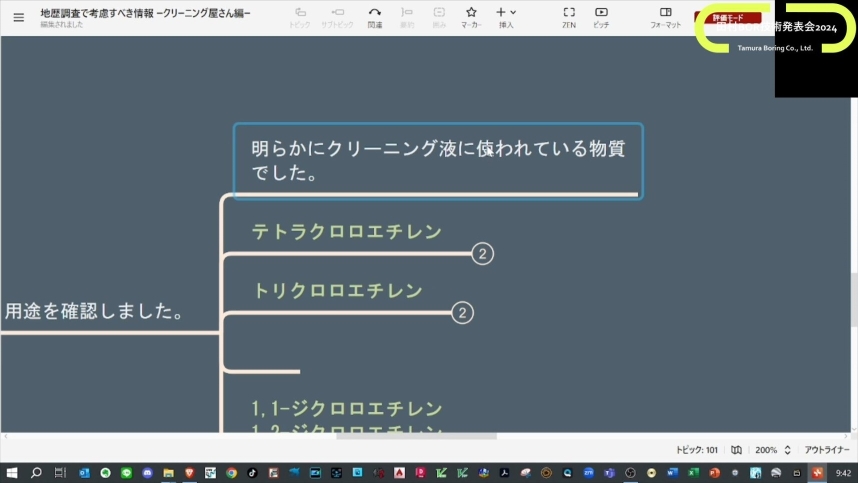This screenshot has width=858, height=483.
Task: Expand collapsed children of テトラクロロエチレン
Action: click(482, 254)
